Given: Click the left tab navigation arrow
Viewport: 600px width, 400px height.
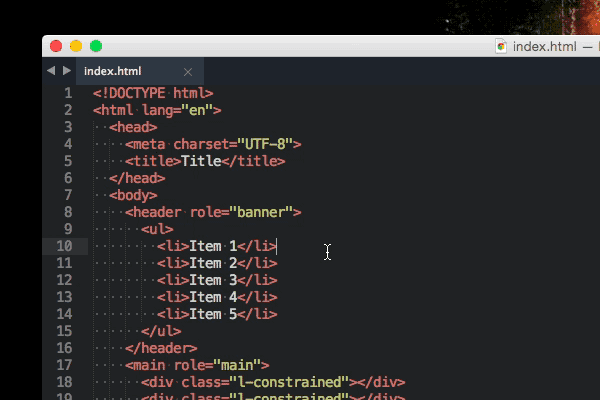Looking at the screenshot, I should tap(51, 71).
